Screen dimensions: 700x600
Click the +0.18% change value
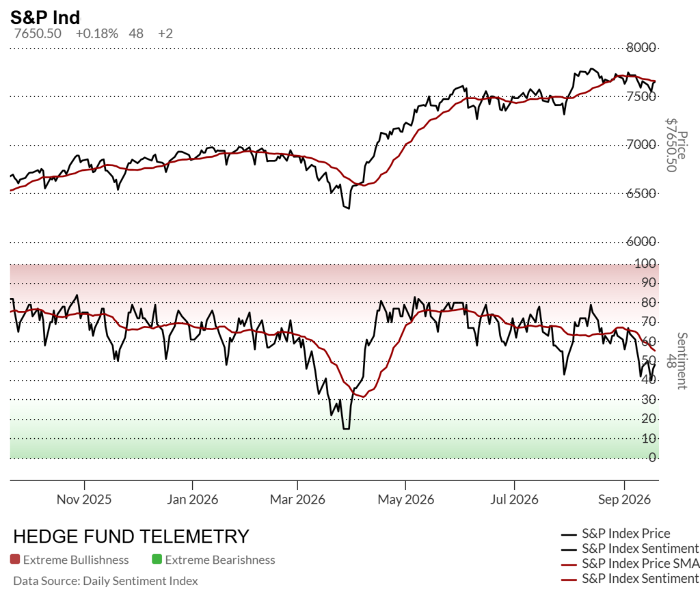pos(97,33)
